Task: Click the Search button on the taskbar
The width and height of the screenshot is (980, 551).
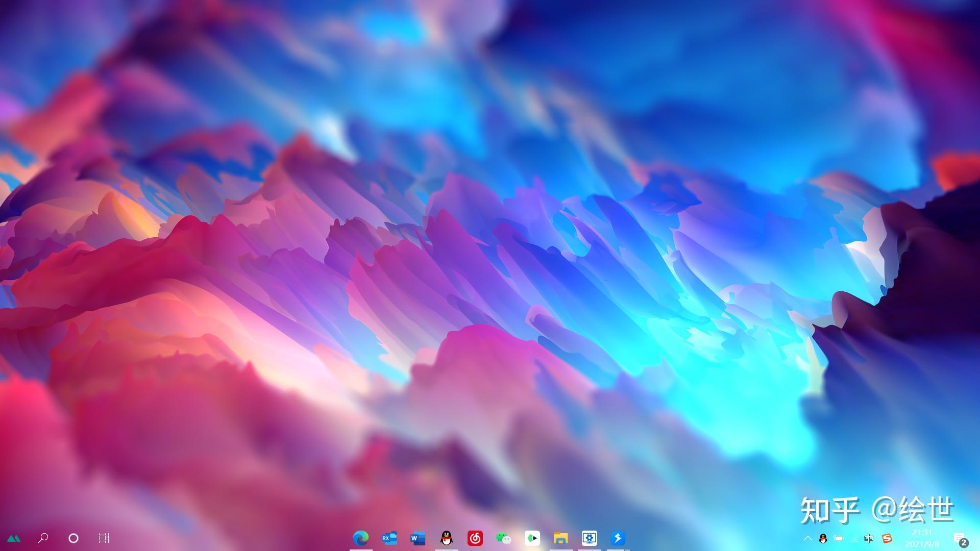Action: [43, 538]
